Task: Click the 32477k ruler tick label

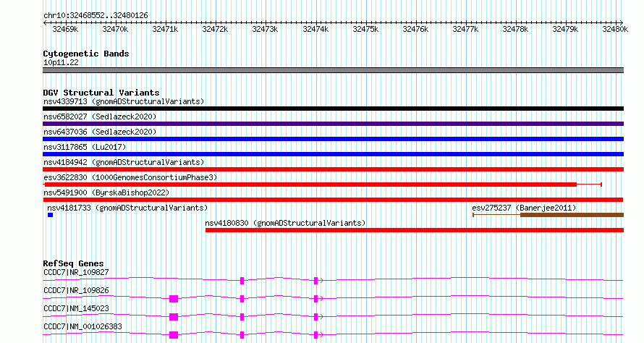Action: [465, 29]
